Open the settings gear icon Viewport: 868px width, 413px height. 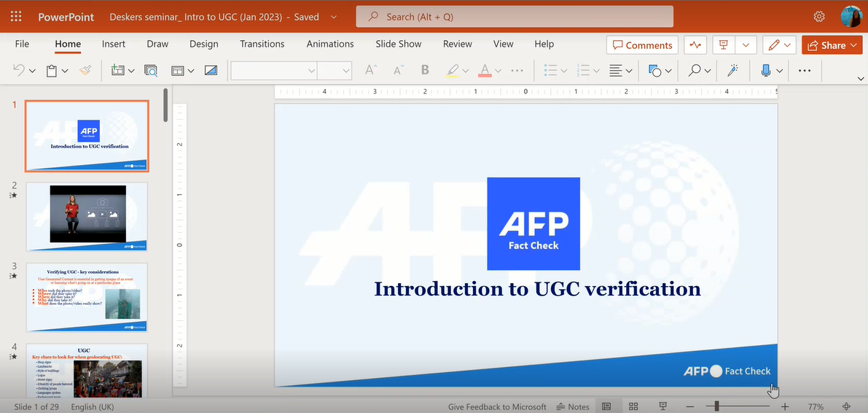click(x=819, y=16)
